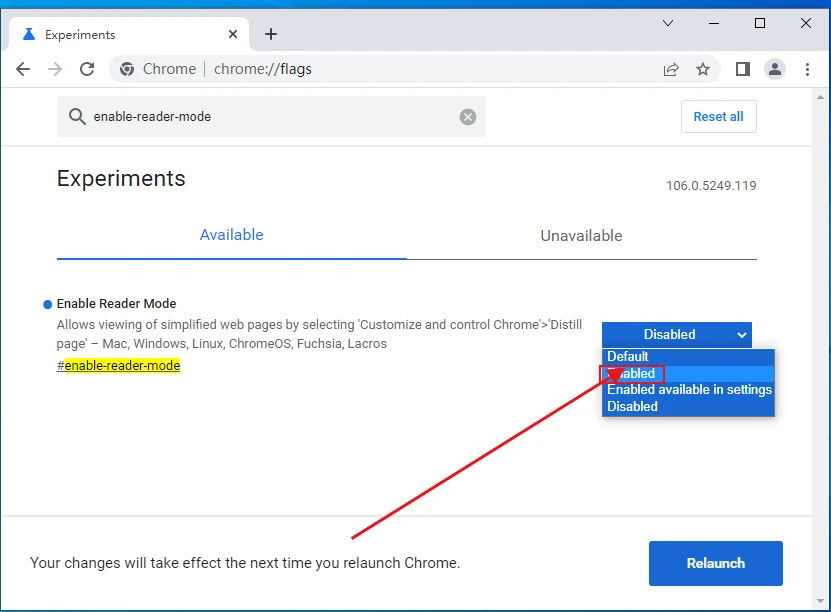Minimize the Chrome window
The width and height of the screenshot is (831, 612).
714,23
